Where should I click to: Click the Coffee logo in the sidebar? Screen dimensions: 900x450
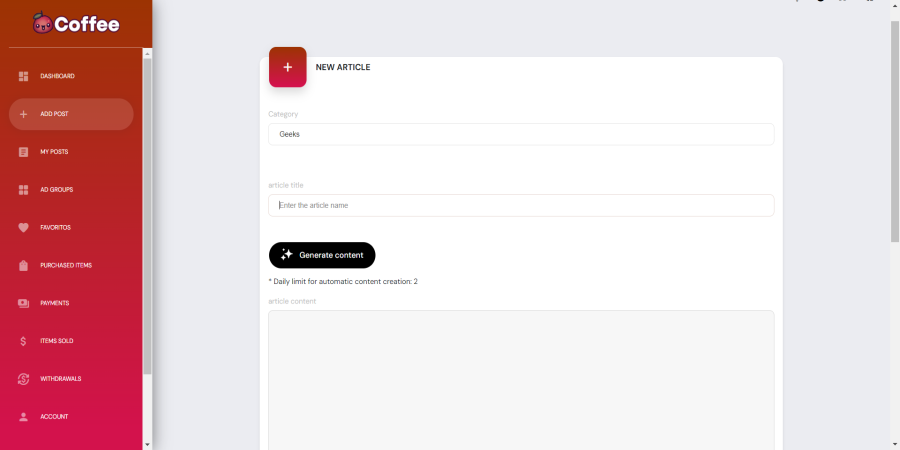click(x=76, y=24)
